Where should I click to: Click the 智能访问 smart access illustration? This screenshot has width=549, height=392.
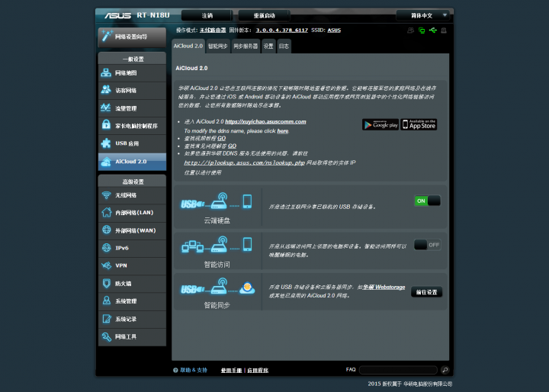pos(217,245)
